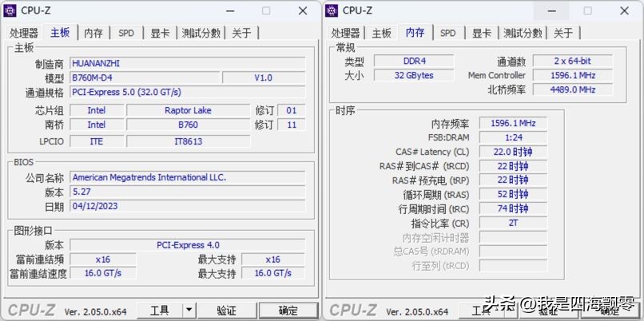Screen dimensions: 644x321
Task: Click chipset revision 01 field
Action: click(292, 110)
